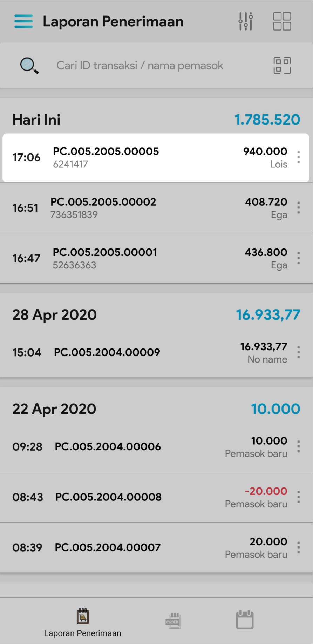Open the calendar tab icon
The height and width of the screenshot is (644, 313).
[245, 620]
